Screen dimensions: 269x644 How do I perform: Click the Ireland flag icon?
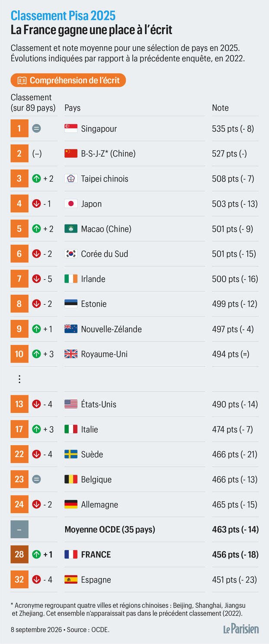pos(71,279)
